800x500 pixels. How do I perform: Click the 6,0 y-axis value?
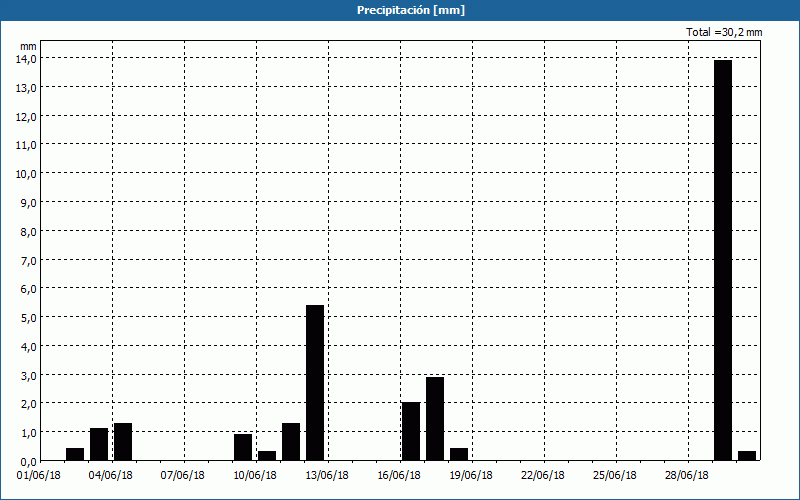(x=29, y=289)
